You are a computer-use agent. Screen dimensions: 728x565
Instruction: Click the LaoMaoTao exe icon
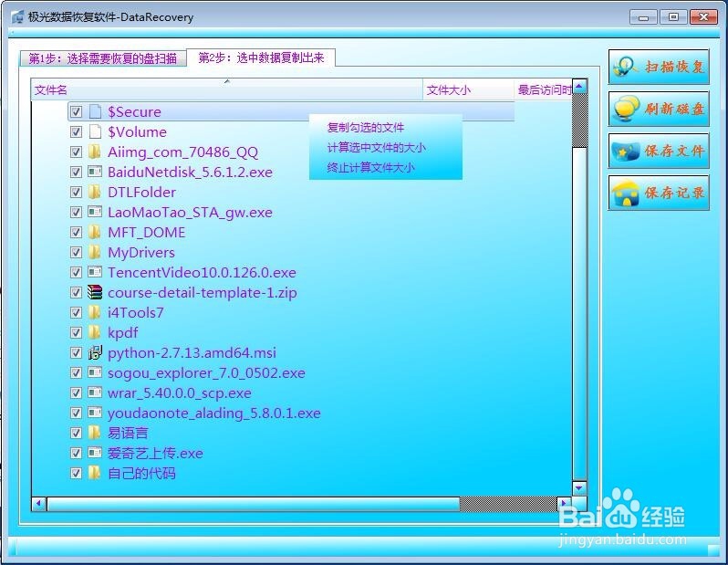click(95, 212)
